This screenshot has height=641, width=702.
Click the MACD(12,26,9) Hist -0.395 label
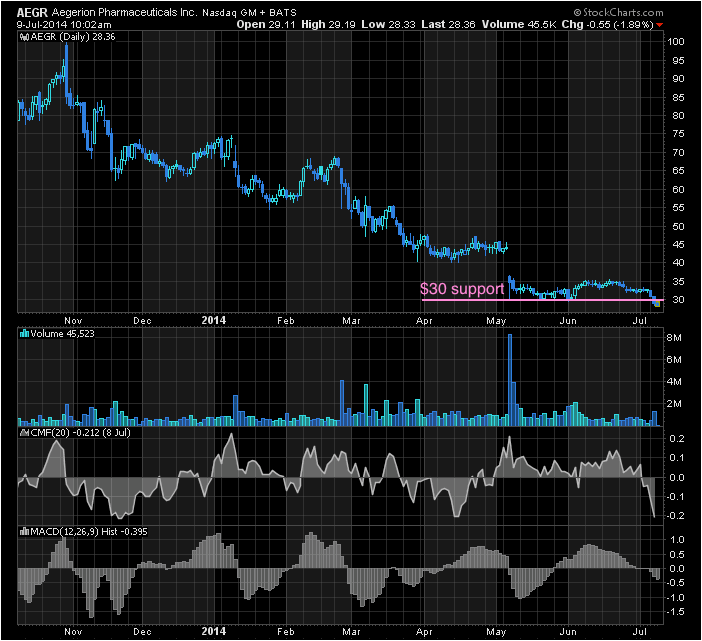tap(89, 532)
